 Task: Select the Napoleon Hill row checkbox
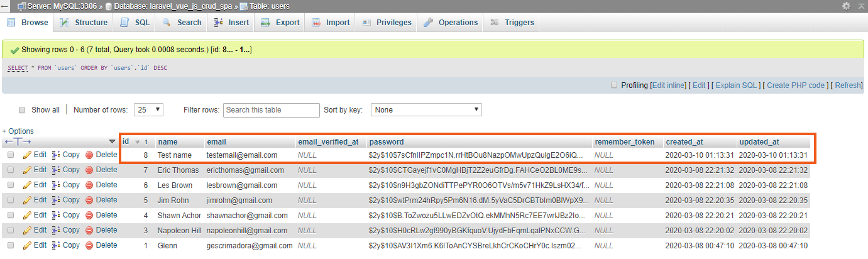click(x=11, y=230)
